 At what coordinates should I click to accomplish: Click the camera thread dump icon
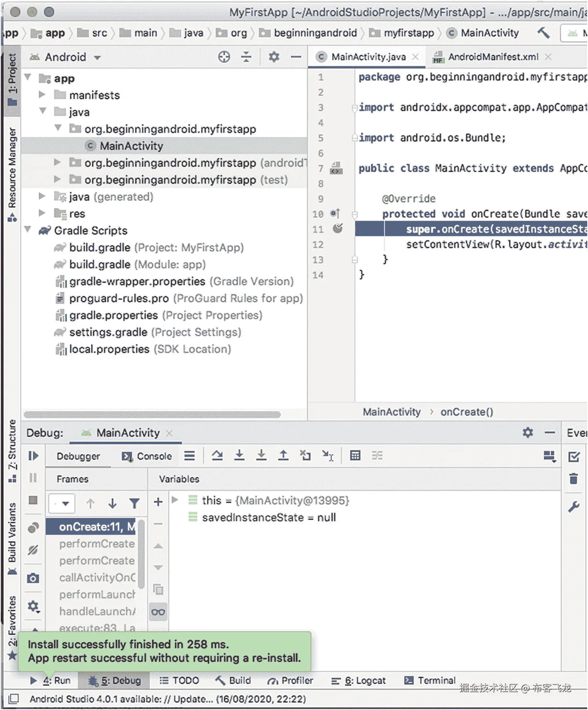coord(33,578)
